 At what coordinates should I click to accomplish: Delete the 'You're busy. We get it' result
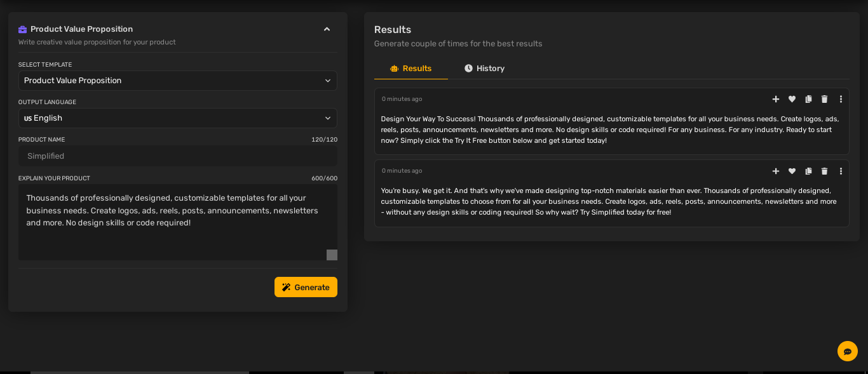click(x=825, y=171)
